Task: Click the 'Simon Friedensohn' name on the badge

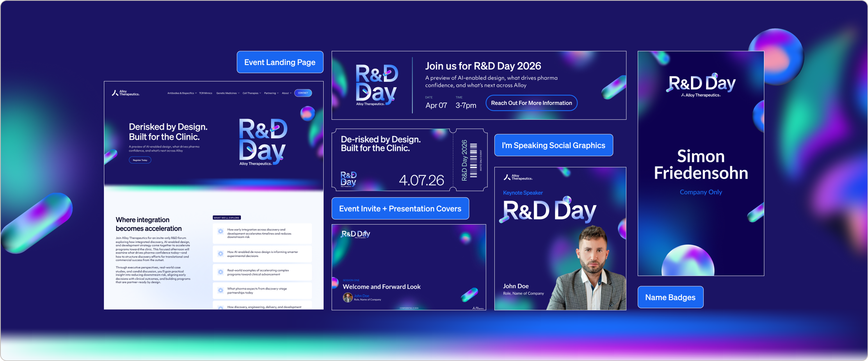Action: tap(701, 165)
